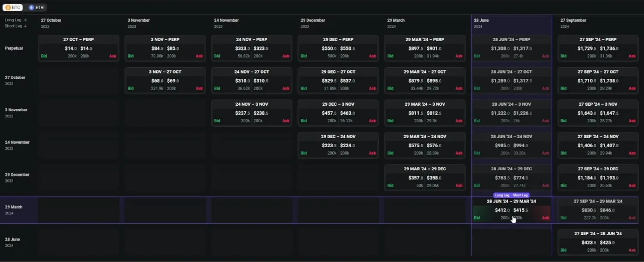Click the $14.0 bid price in 27 OCT – PERP
This screenshot has width=644, height=262.
(71, 48)
